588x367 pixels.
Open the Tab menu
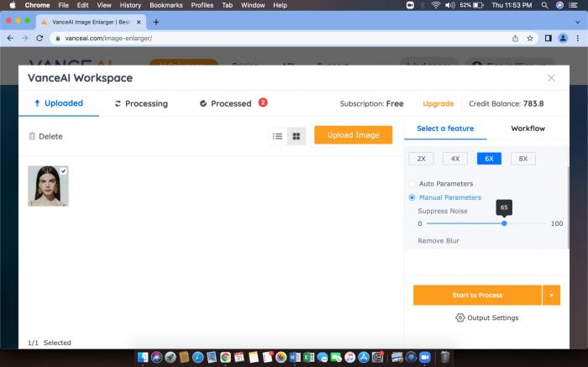point(228,5)
